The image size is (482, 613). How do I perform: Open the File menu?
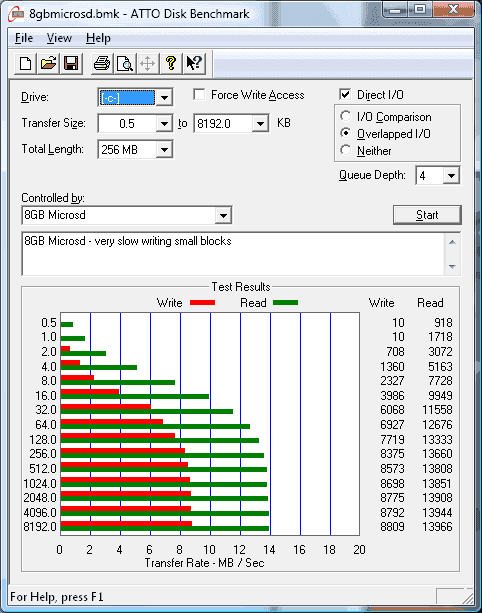tap(24, 38)
